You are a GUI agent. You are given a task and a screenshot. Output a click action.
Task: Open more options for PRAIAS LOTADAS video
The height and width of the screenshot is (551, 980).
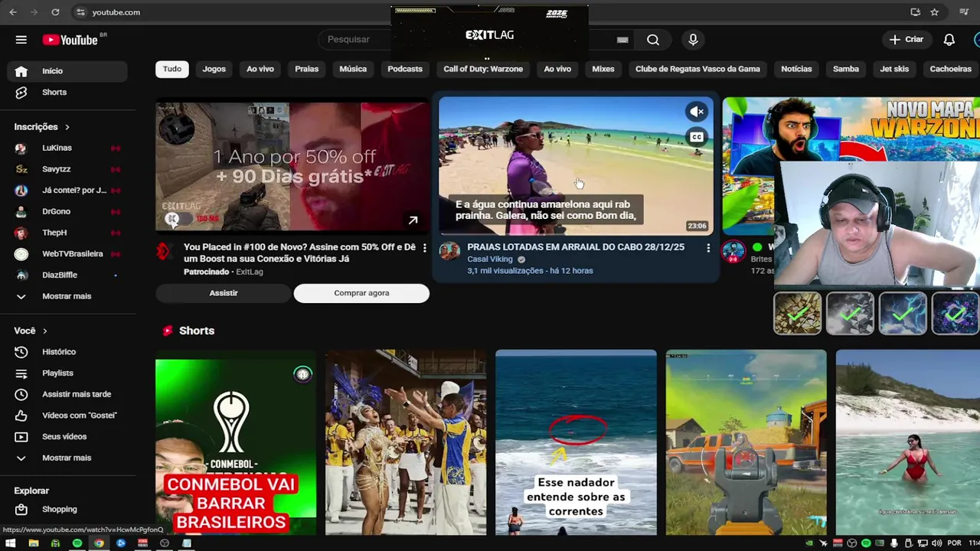coord(707,248)
